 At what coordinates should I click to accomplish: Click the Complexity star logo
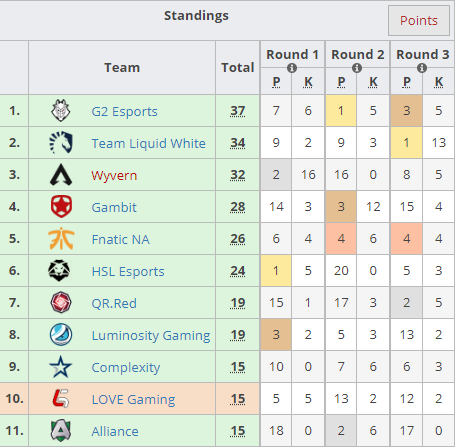[x=60, y=367]
